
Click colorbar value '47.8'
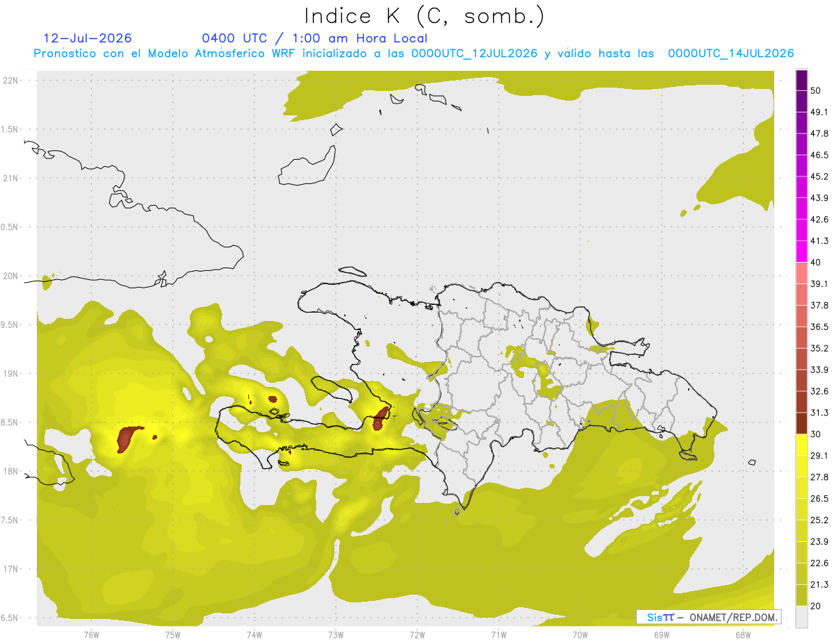(819, 133)
